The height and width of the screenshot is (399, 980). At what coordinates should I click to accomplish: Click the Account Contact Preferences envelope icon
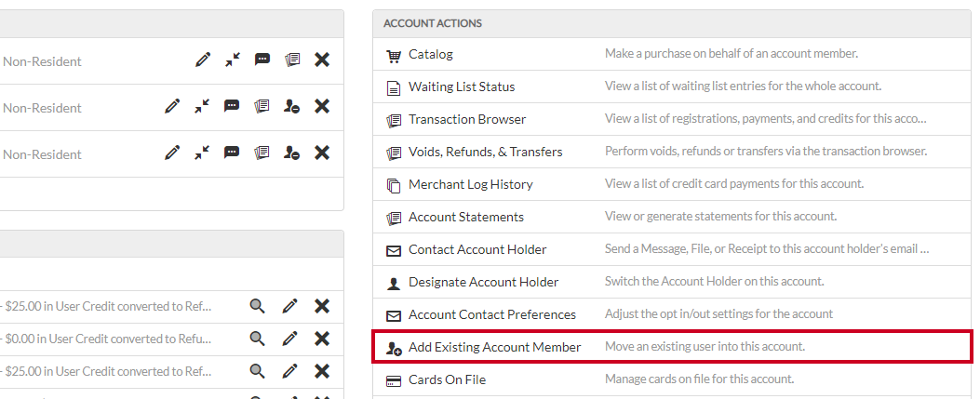[393, 316]
